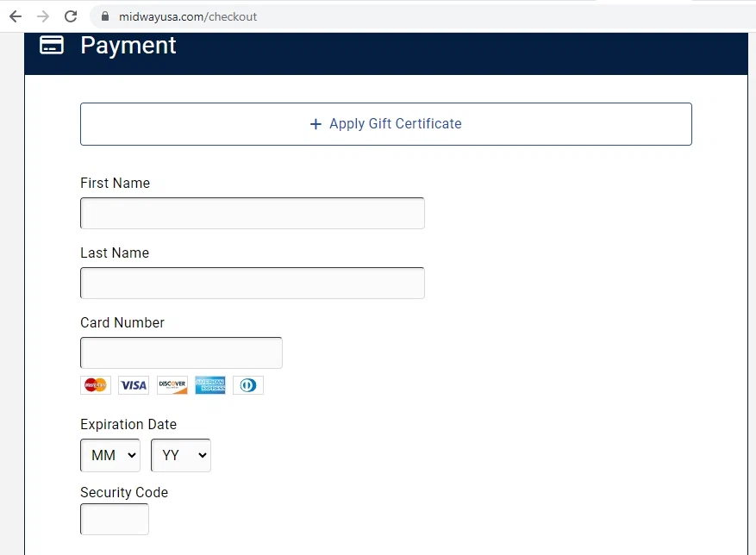Click the browser forward arrow
The height and width of the screenshot is (555, 756).
pos(43,16)
